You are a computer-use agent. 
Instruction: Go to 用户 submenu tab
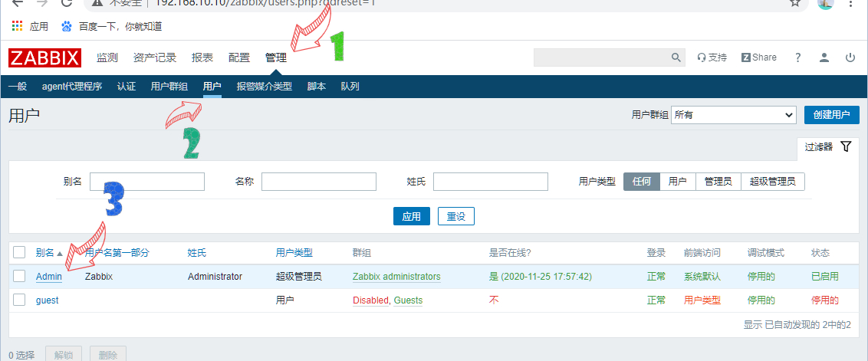click(x=212, y=87)
